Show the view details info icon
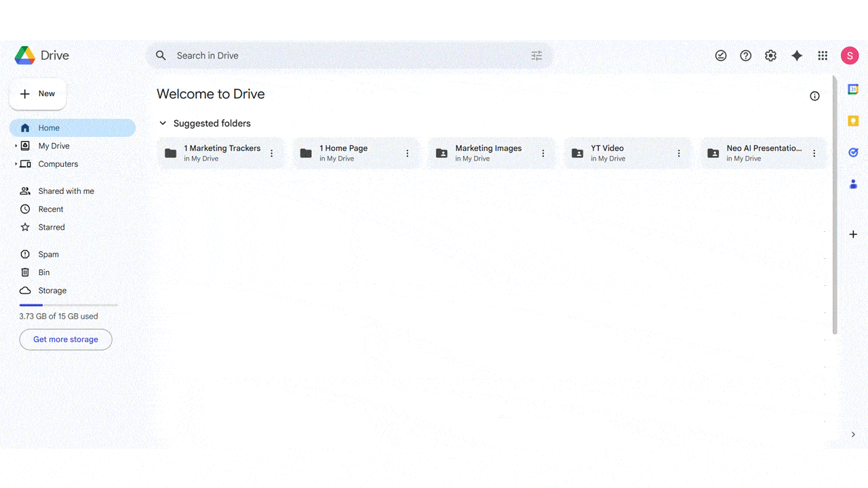Viewport: 868px width, 488px height. (814, 96)
